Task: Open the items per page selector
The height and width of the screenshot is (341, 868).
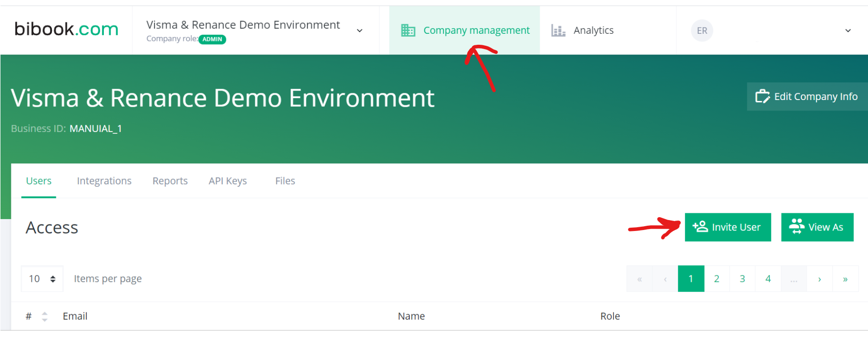Action: [x=42, y=279]
